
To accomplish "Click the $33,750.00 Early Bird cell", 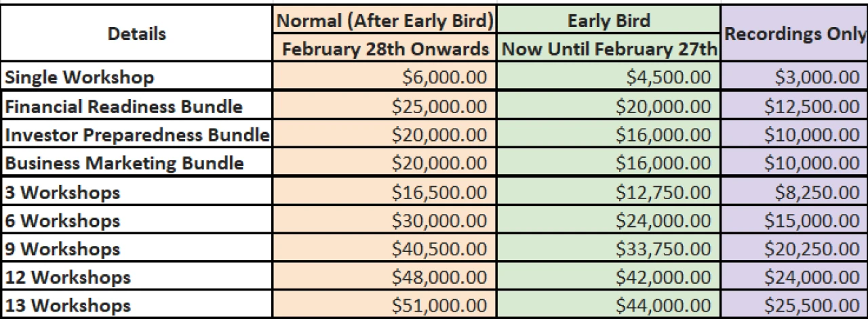I will (x=663, y=249).
